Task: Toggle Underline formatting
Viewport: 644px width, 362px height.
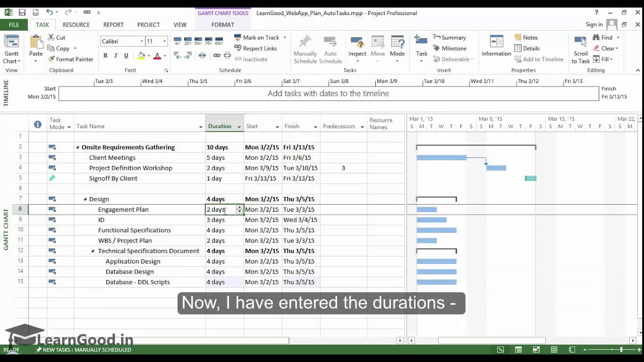Action: point(126,56)
